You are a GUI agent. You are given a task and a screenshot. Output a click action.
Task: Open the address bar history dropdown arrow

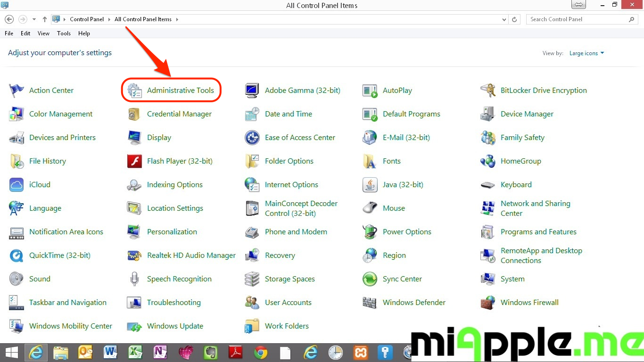[504, 19]
